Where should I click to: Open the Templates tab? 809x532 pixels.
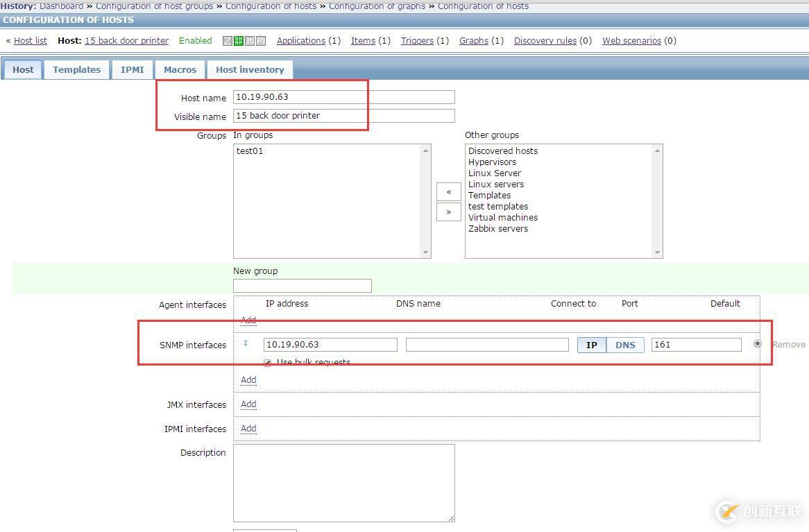tap(77, 69)
